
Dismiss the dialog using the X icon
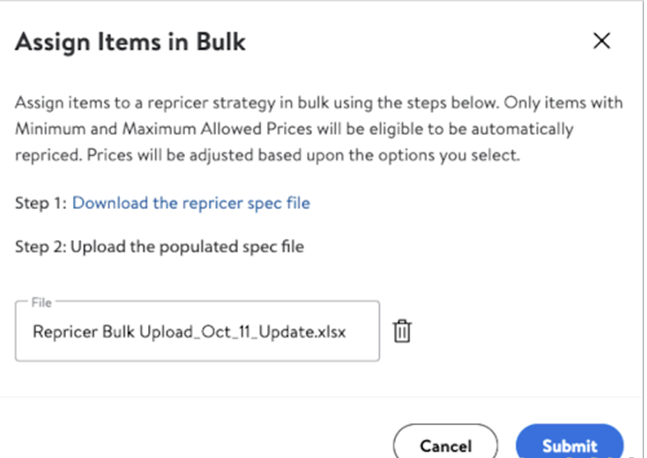click(x=602, y=40)
